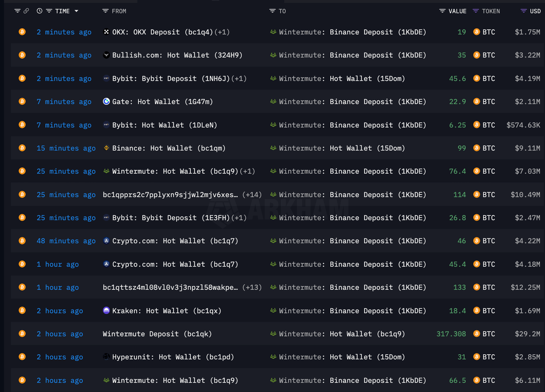Viewport: 545px width, 392px height.
Task: Click BTC token icon in the $29.2M row
Action: pos(476,334)
